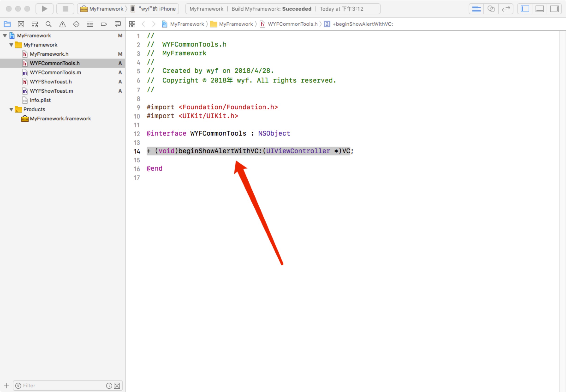Open the Issue navigator warning icon
566x392 pixels.
[63, 24]
